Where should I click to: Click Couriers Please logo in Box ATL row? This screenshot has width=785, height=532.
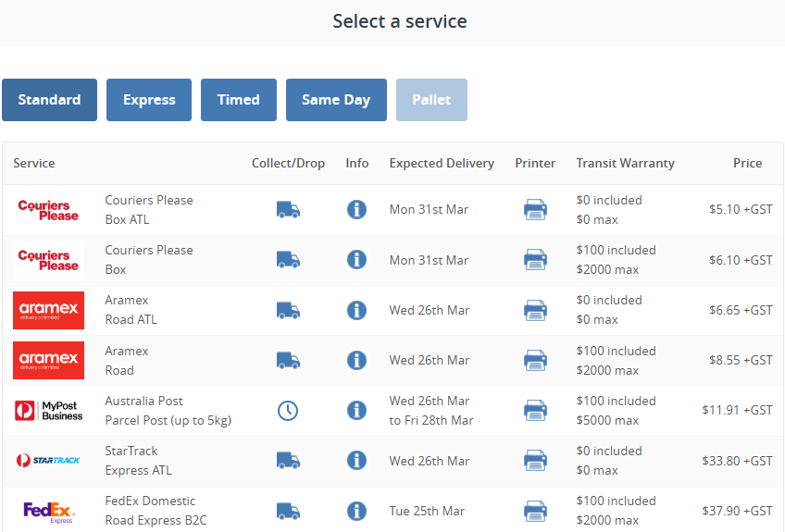(x=48, y=210)
